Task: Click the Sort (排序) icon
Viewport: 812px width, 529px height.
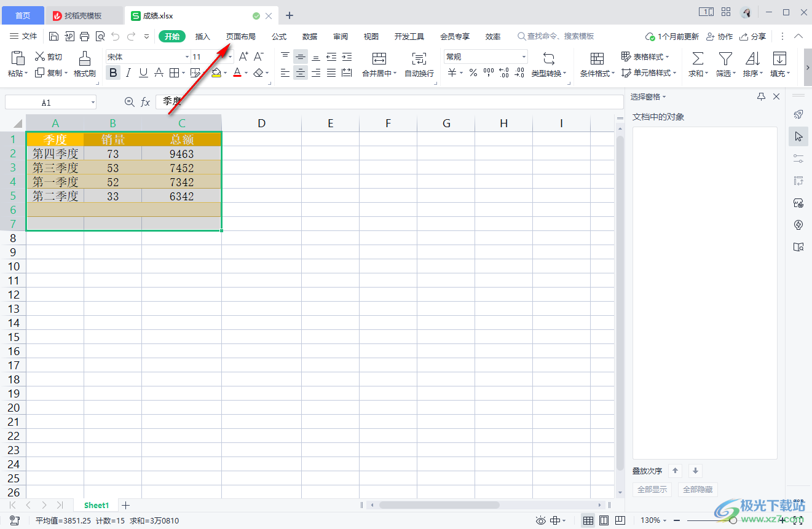Action: [x=752, y=58]
